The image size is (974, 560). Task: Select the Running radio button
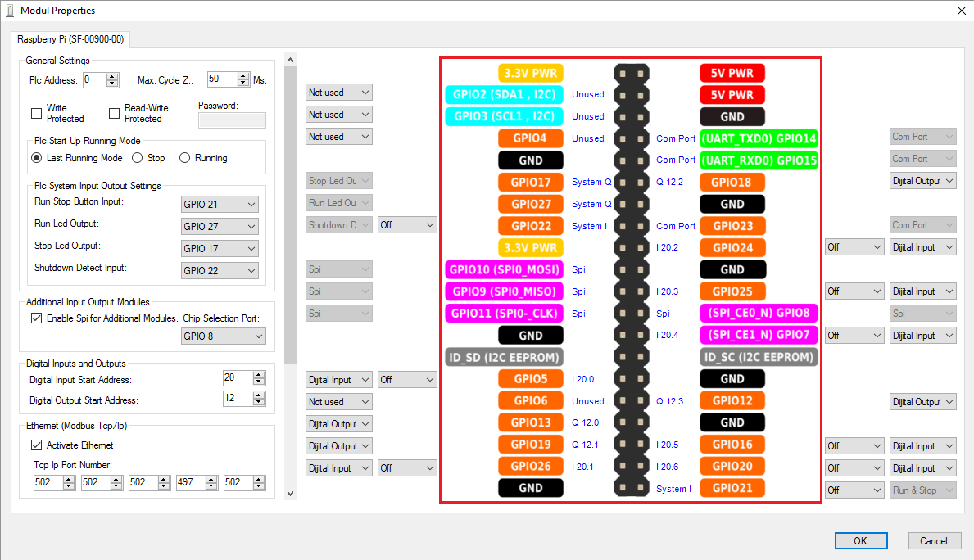[185, 158]
